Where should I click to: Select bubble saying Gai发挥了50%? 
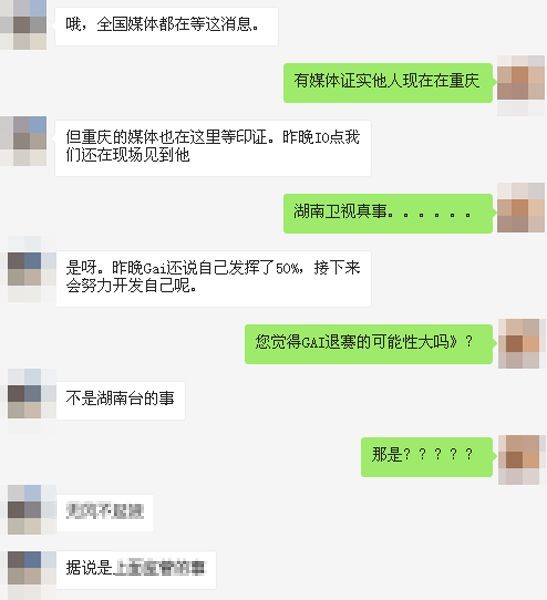[x=213, y=279]
